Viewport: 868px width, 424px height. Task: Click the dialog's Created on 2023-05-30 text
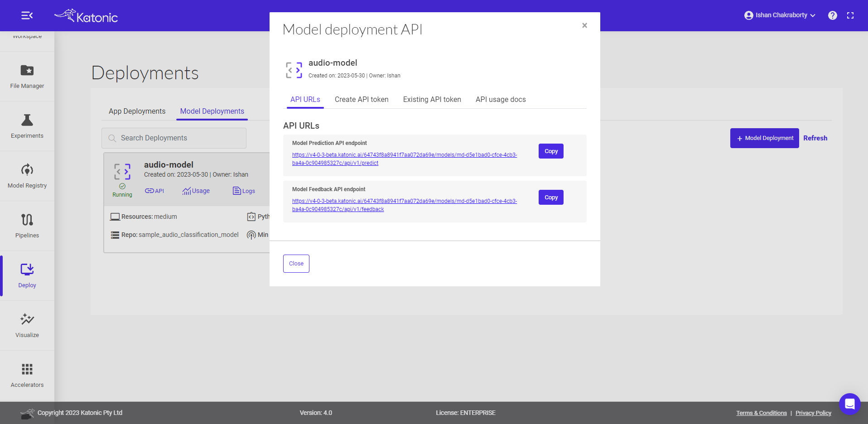point(337,76)
